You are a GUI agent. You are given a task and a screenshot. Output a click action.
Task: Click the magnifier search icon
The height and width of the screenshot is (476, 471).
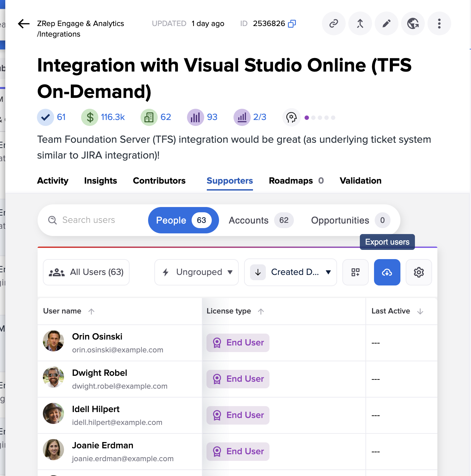pos(52,220)
